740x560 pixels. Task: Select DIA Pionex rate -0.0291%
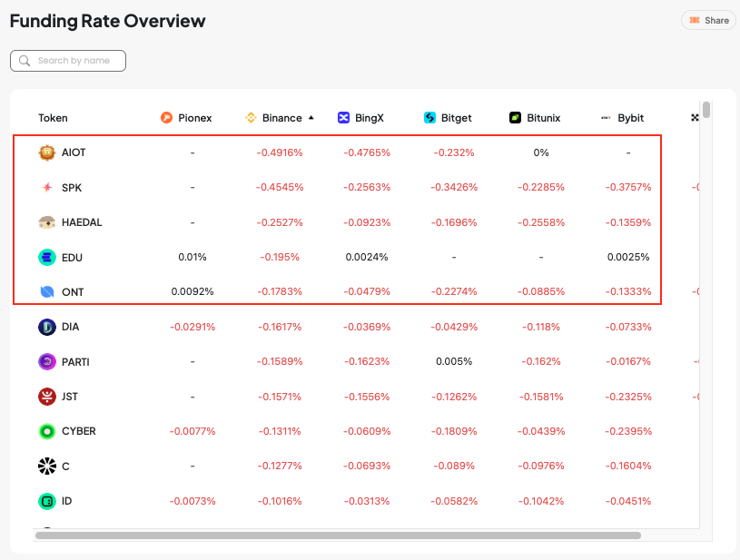coord(192,327)
